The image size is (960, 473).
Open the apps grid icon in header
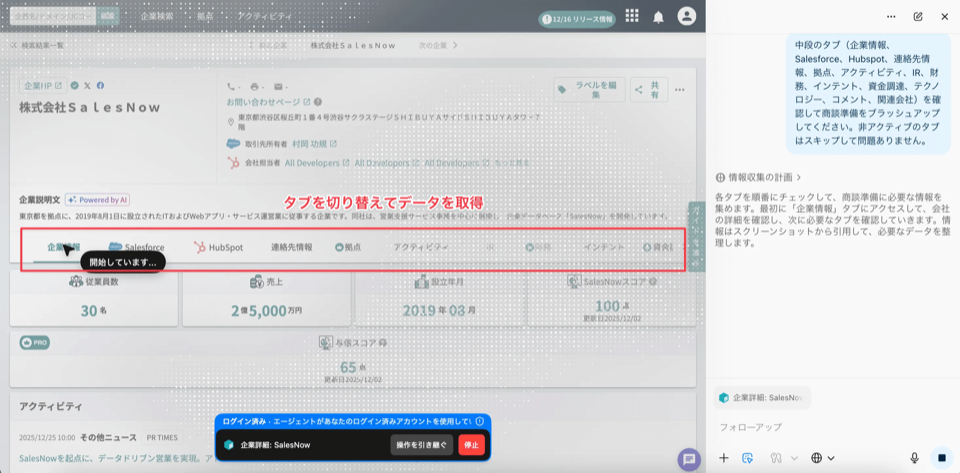pos(632,17)
